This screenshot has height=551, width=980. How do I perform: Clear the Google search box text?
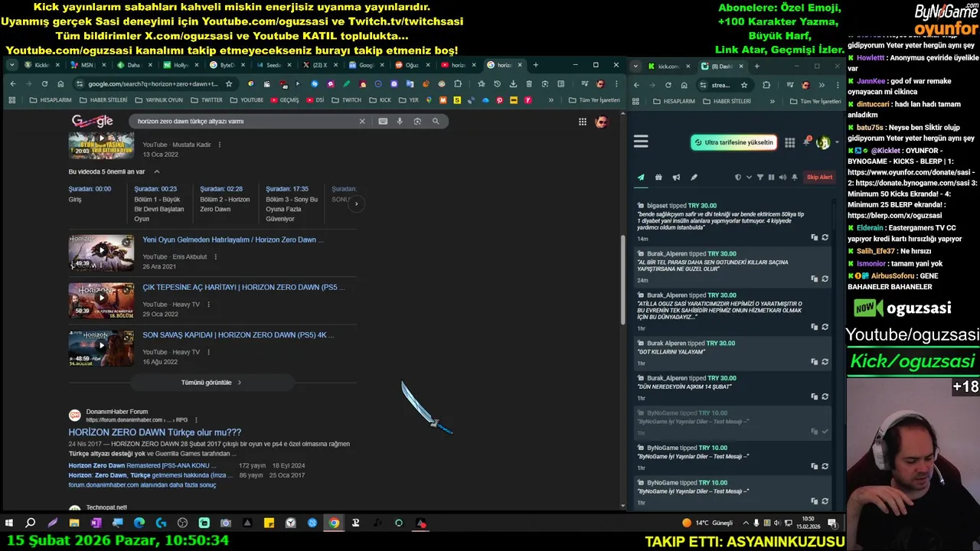(362, 121)
